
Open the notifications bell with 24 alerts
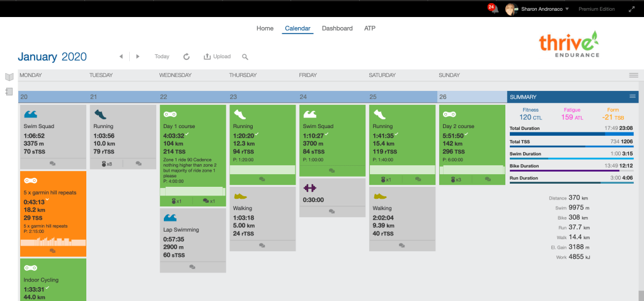click(x=493, y=9)
